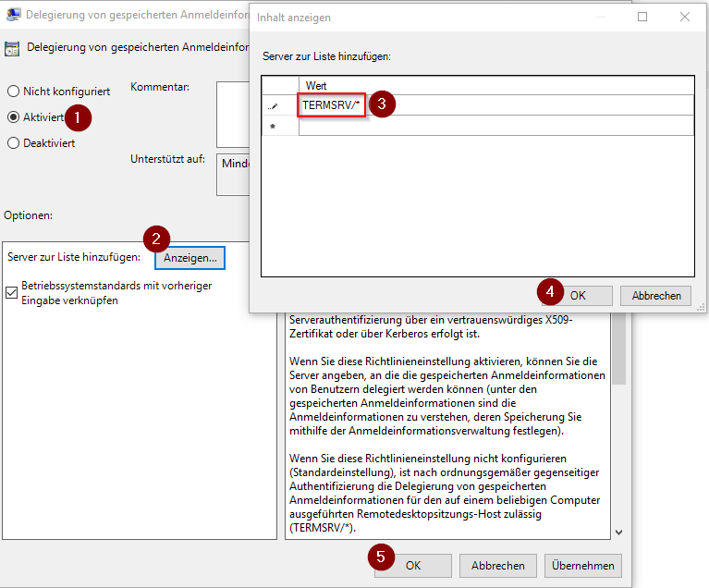
Task: Close the Inhalt anzeigen dialog
Action: pyautogui.click(x=685, y=17)
